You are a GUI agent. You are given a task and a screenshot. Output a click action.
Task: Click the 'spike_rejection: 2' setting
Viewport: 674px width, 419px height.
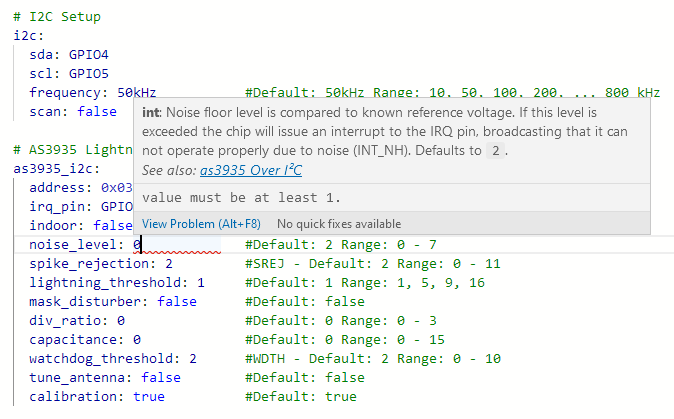tap(101, 263)
